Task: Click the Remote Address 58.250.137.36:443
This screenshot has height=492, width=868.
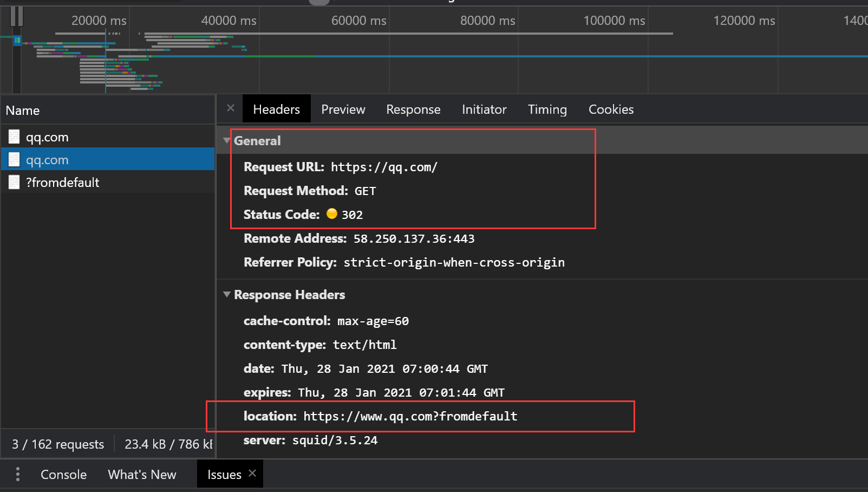Action: (x=414, y=238)
